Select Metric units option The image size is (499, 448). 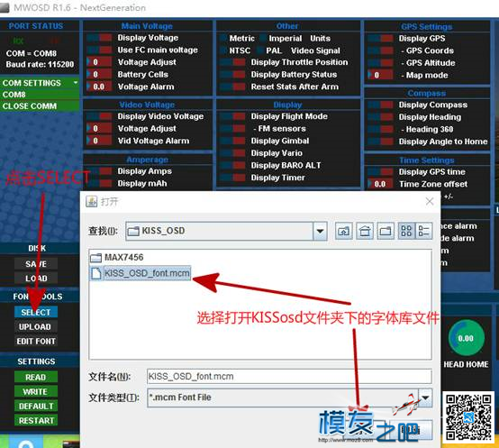tap(223, 39)
